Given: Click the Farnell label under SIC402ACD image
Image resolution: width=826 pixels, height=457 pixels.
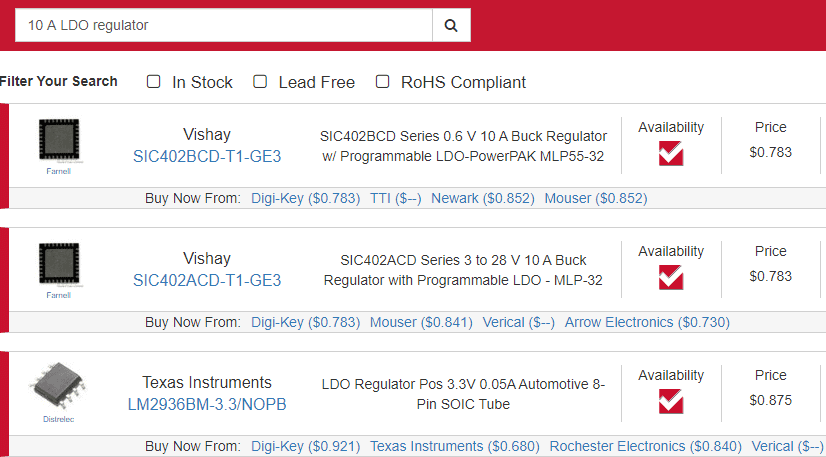Looking at the screenshot, I should (58, 295).
